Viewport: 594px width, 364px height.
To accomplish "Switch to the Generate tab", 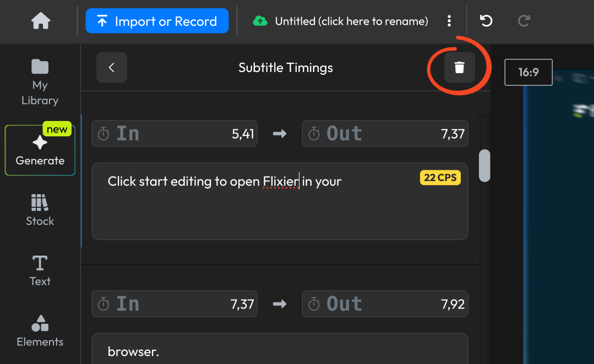I will coord(40,150).
